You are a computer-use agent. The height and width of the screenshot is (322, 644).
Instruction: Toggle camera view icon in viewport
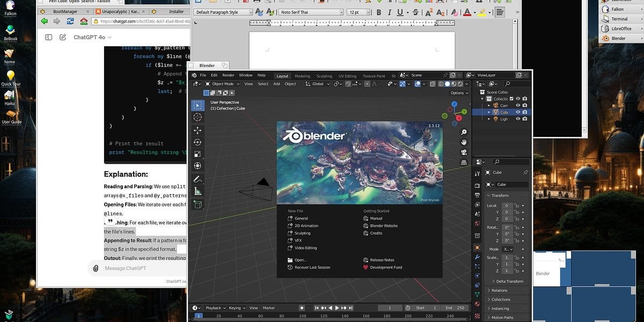pyautogui.click(x=464, y=152)
